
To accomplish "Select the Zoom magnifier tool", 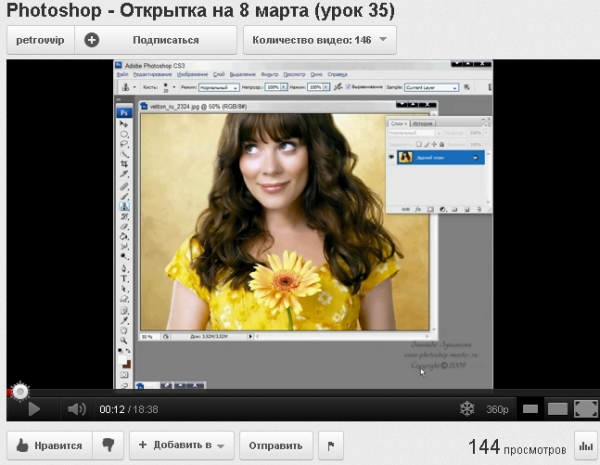I will [124, 340].
